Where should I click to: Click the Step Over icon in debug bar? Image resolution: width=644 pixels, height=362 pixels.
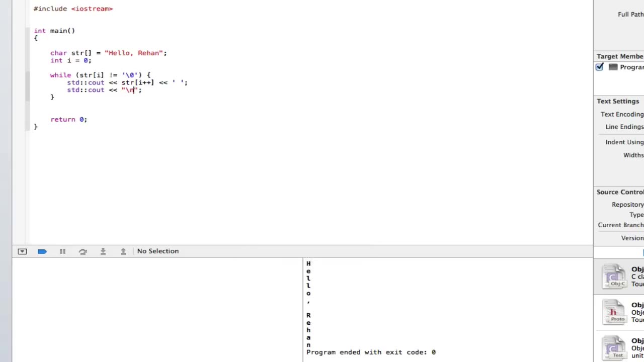click(x=83, y=251)
